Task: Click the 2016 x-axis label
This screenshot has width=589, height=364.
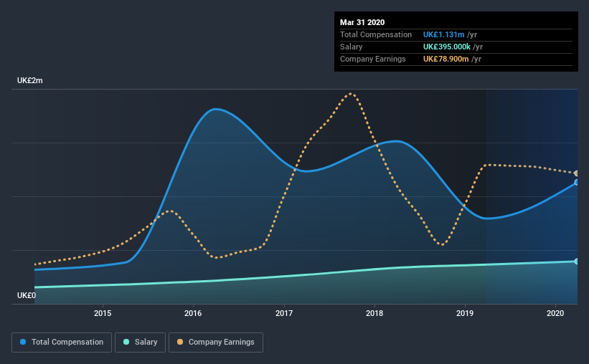Action: (193, 313)
